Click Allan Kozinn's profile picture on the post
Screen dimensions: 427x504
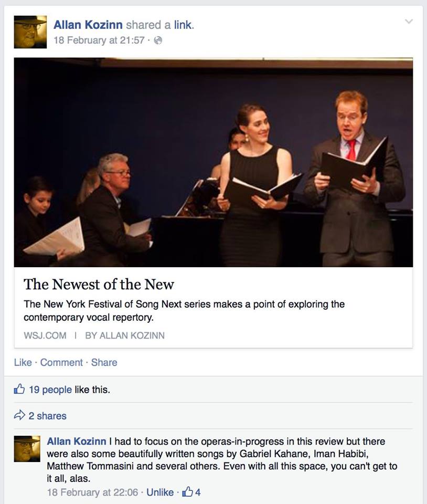[x=30, y=32]
